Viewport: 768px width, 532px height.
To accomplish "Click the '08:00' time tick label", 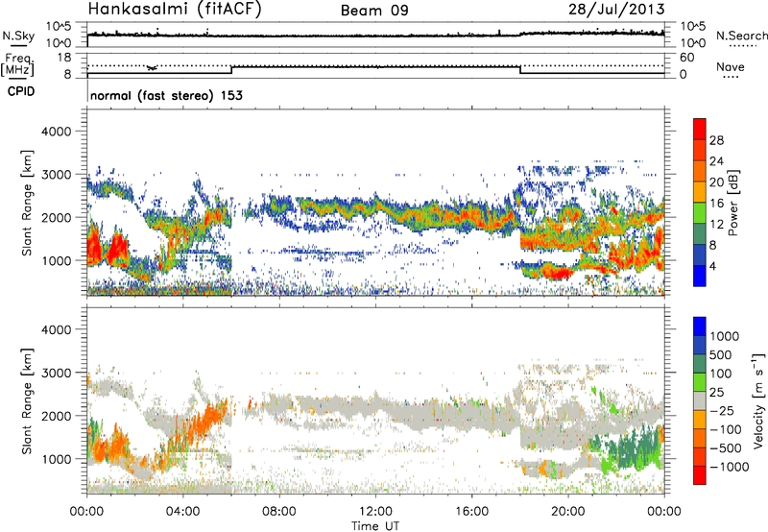I will (279, 512).
